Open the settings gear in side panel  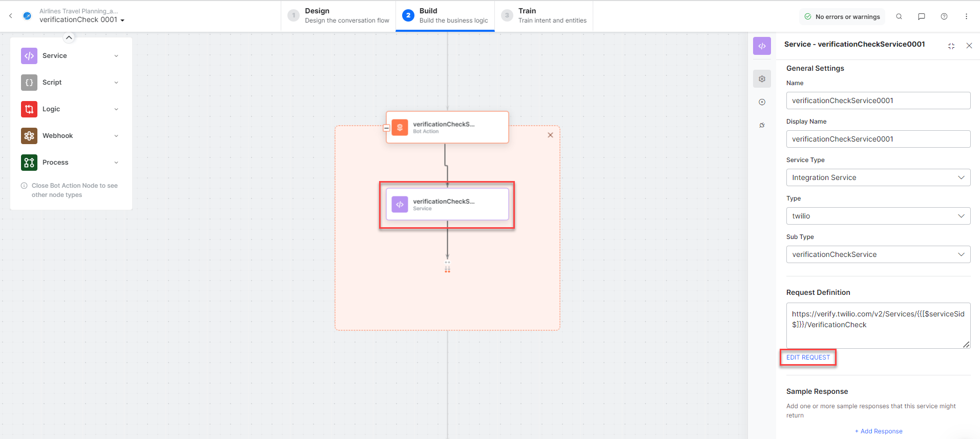coord(762,79)
